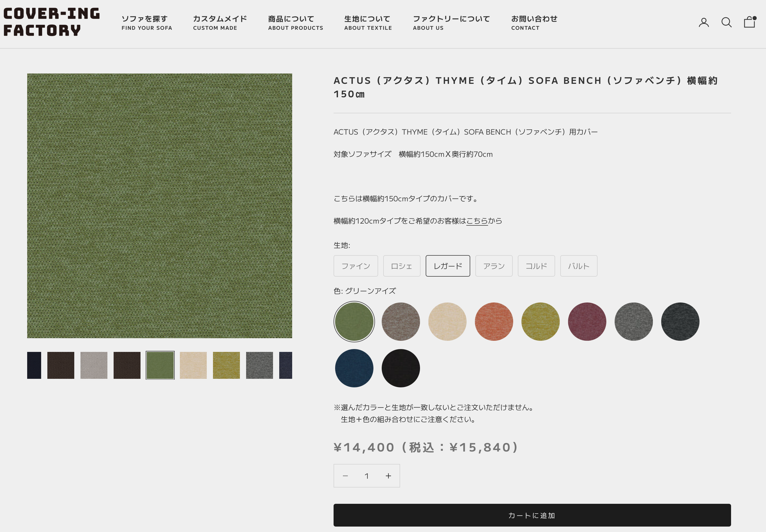Open the user account icon
The width and height of the screenshot is (766, 532).
tap(703, 22)
